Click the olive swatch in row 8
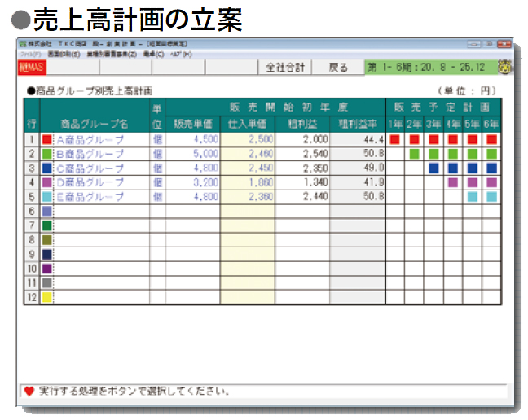The width and height of the screenshot is (528, 420). (x=46, y=240)
